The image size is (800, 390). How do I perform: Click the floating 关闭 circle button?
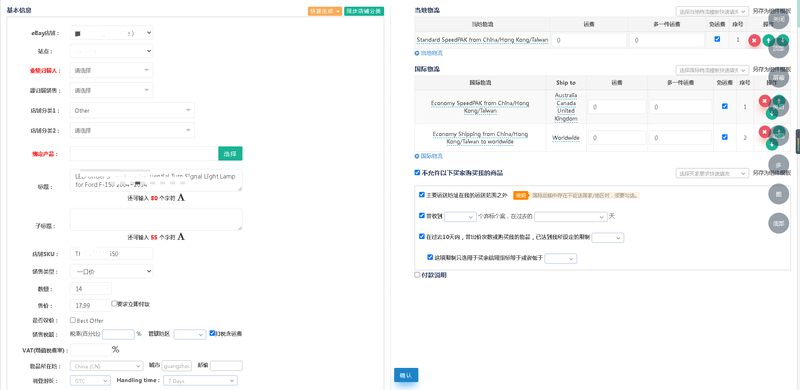[x=779, y=19]
